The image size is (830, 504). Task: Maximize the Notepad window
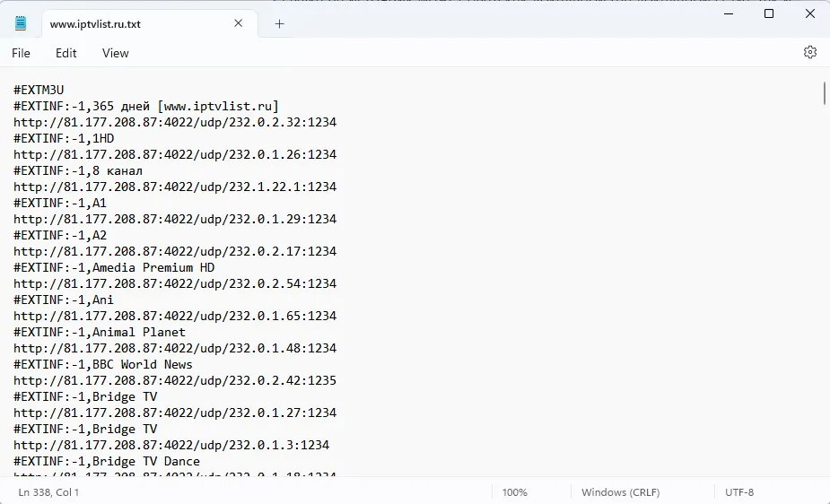click(x=769, y=13)
